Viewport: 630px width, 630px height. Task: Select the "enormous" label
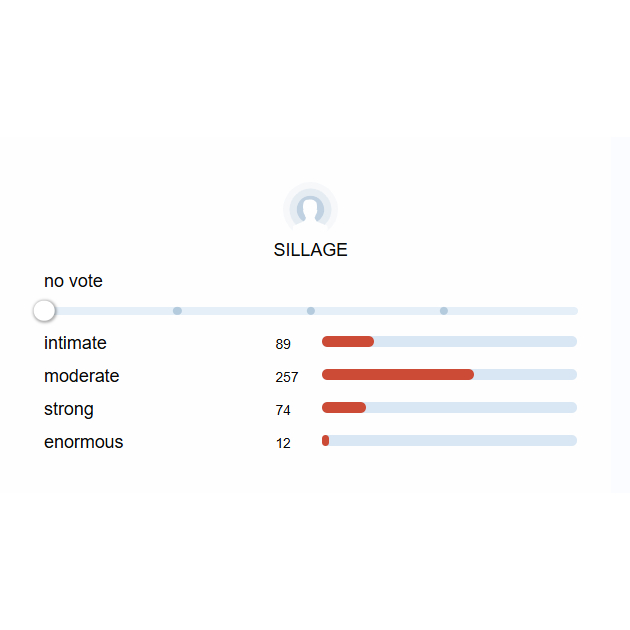tap(84, 442)
